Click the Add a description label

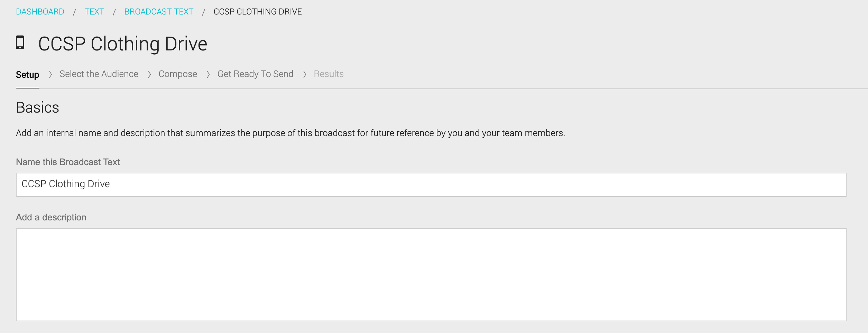[51, 217]
